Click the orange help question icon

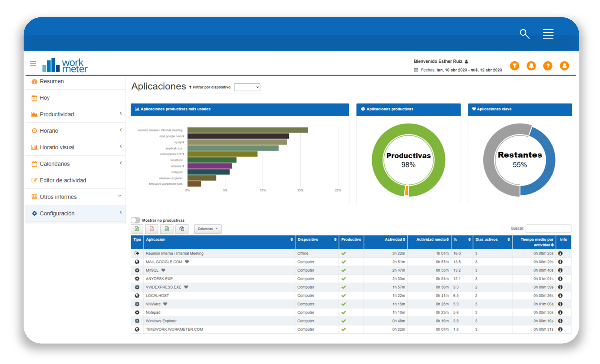click(x=548, y=66)
